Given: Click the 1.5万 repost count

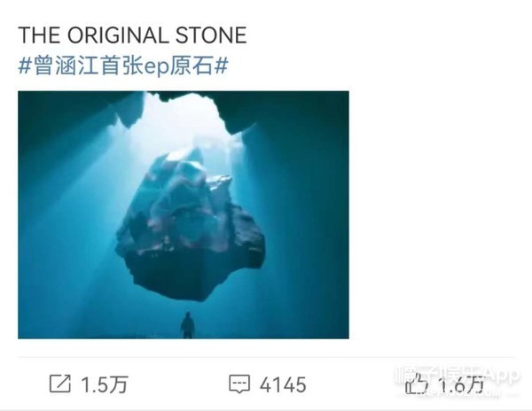Looking at the screenshot, I should click(x=104, y=385).
